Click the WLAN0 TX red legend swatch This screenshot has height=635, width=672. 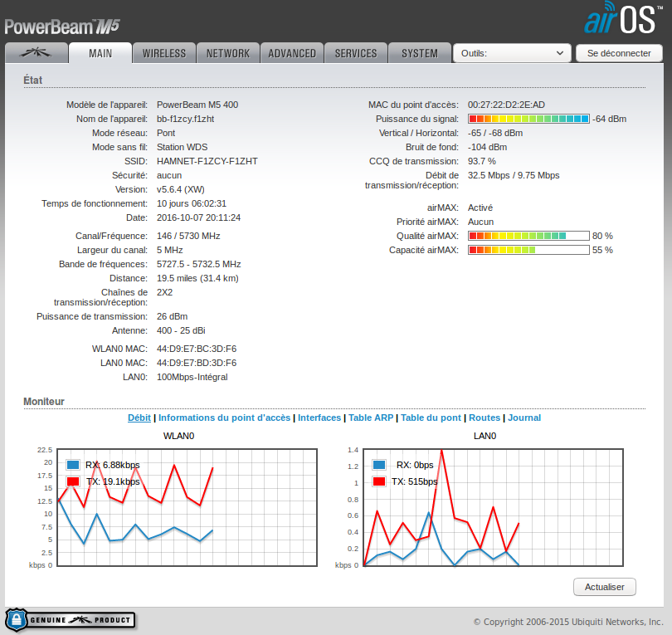73,481
